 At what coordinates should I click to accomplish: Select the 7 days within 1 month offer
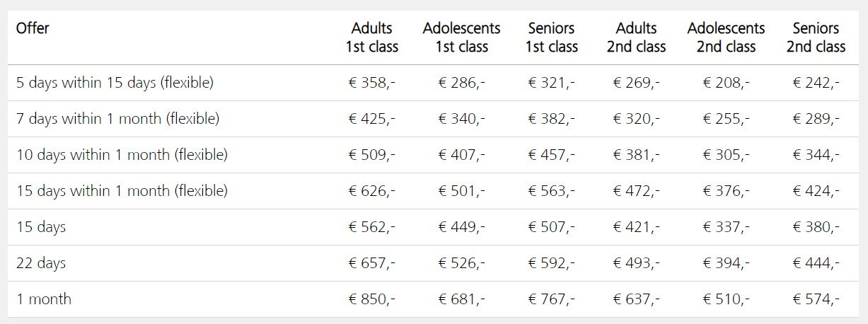coord(117,119)
